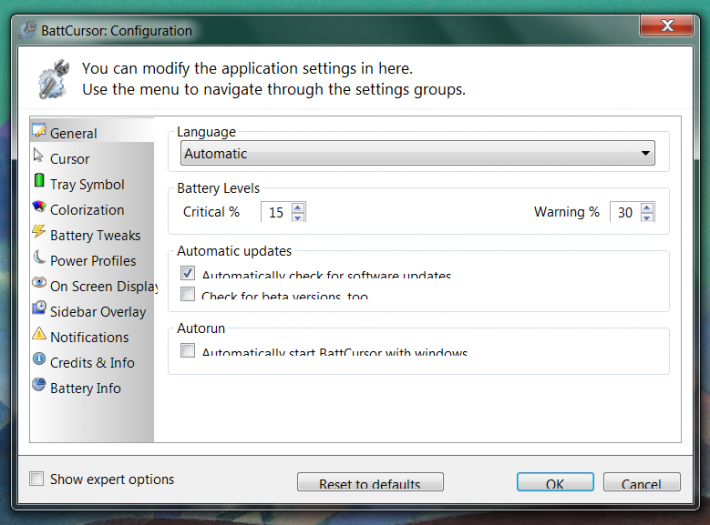
Task: Click the On Screen Display eye icon
Action: pyautogui.click(x=39, y=283)
